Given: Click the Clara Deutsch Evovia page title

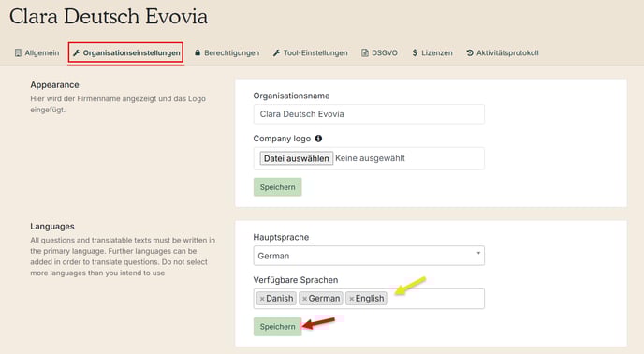Looking at the screenshot, I should pyautogui.click(x=109, y=17).
